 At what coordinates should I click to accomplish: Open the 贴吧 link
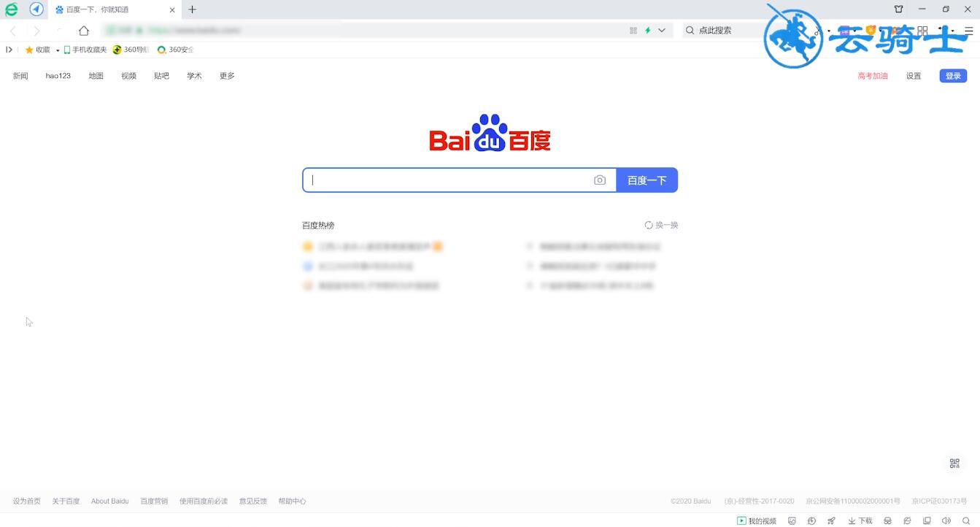[162, 76]
